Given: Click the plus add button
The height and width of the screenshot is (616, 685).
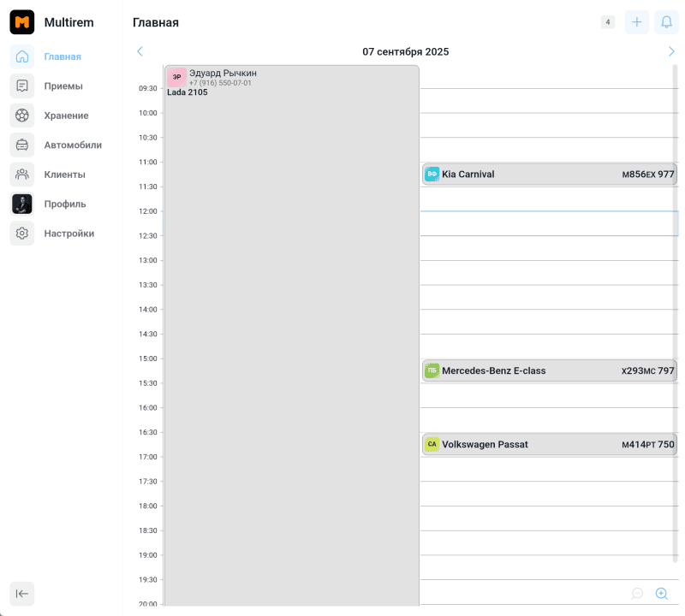Looking at the screenshot, I should point(636,22).
